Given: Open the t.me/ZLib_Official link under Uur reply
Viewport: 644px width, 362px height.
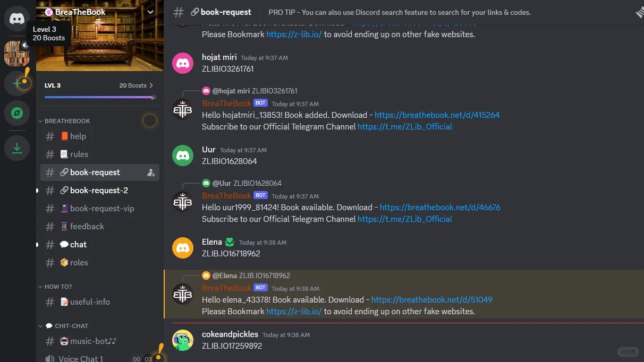Looking at the screenshot, I should tap(405, 219).
